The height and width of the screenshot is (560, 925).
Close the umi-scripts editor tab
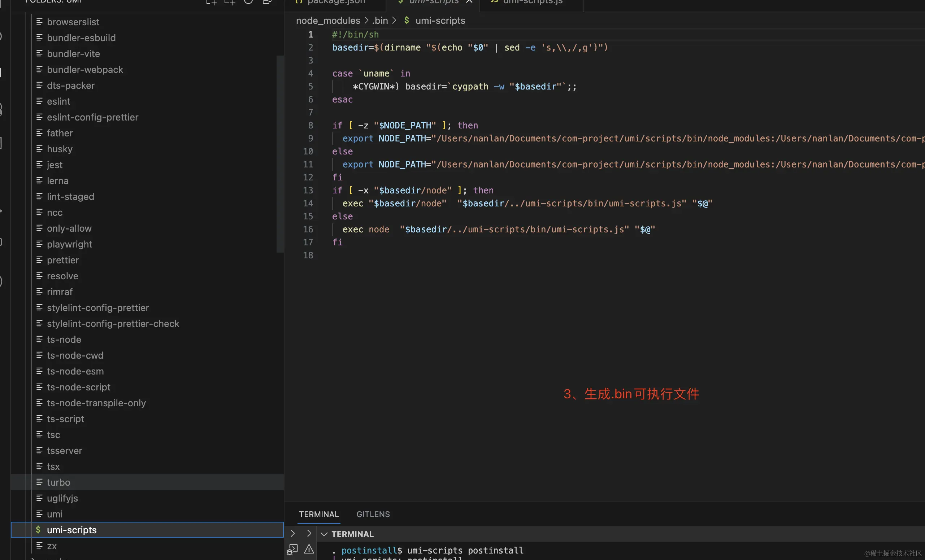click(x=469, y=2)
